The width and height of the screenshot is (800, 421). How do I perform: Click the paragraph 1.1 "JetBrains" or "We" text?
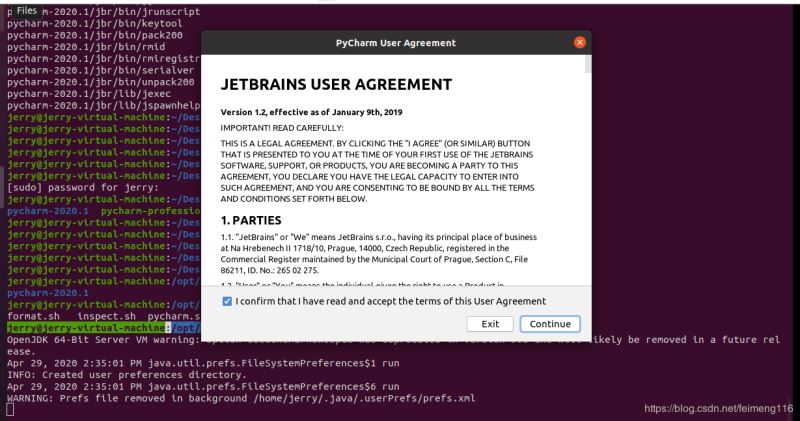coord(379,254)
